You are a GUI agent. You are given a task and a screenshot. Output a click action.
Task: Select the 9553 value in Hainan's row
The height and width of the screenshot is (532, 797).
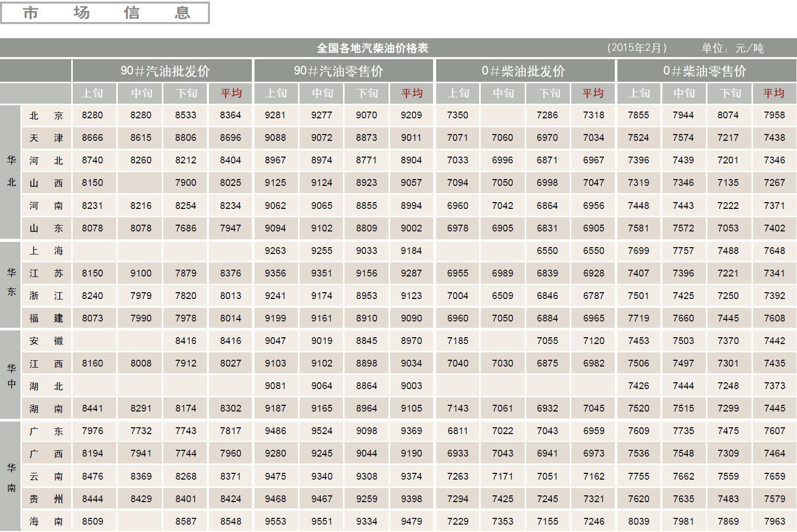(x=276, y=521)
